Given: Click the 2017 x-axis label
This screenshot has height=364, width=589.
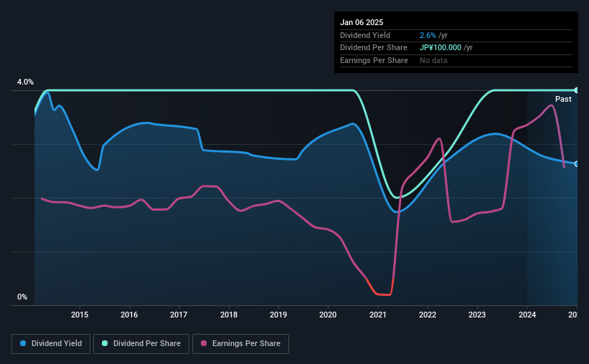Looking at the screenshot, I should pos(179,315).
